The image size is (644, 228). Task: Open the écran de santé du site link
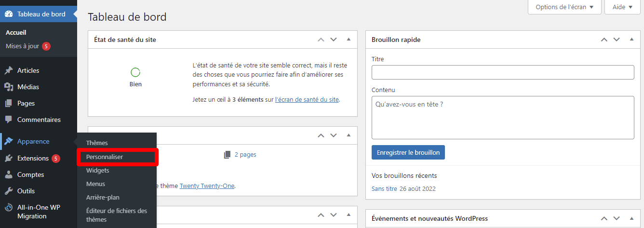click(x=307, y=100)
